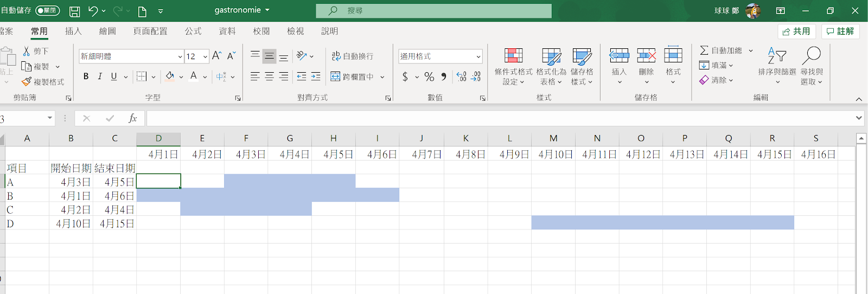Viewport: 868px width, 294px height.
Task: Open the font size dropdown
Action: click(205, 56)
